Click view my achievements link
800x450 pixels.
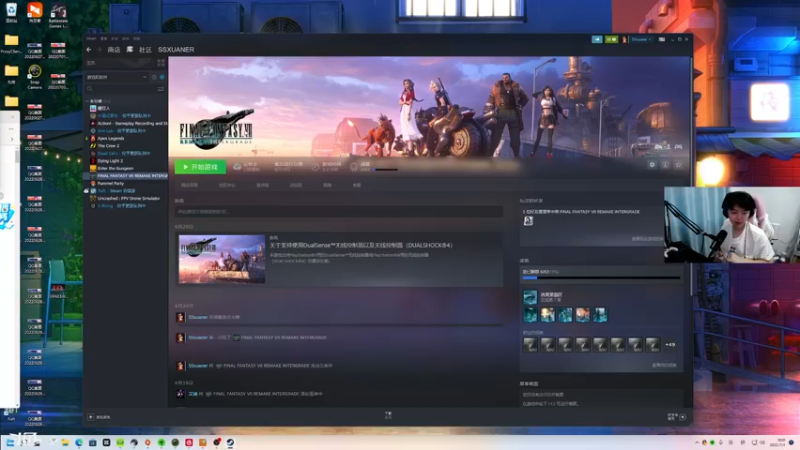point(664,365)
